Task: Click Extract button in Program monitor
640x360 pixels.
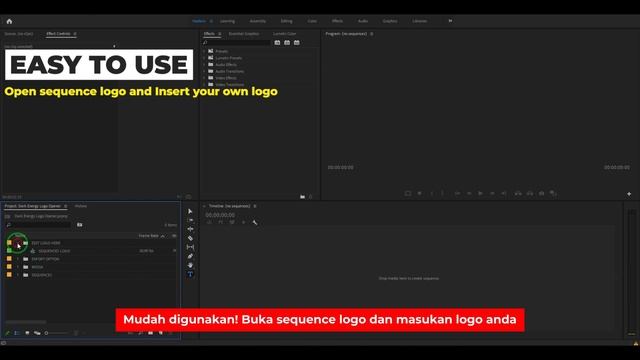Action: click(x=530, y=193)
